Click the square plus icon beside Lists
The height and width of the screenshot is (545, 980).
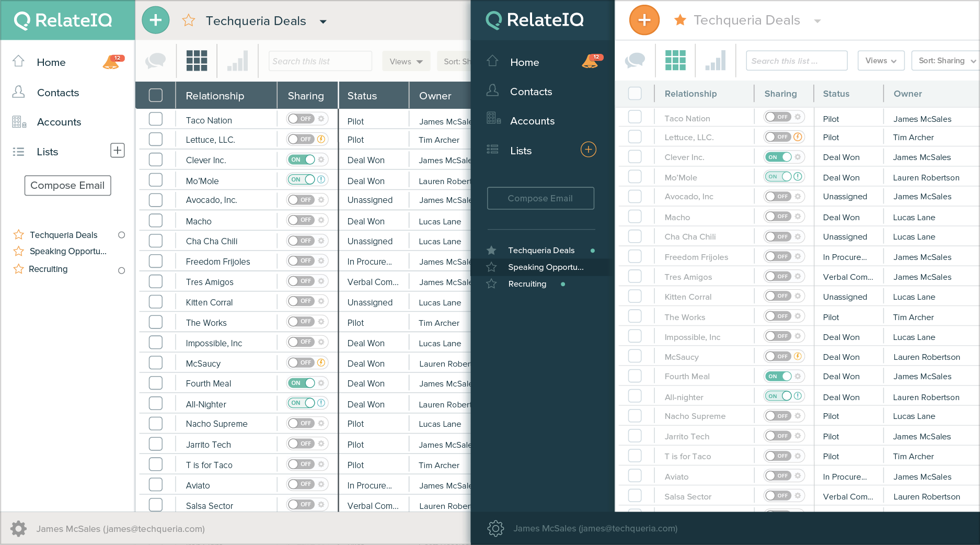pyautogui.click(x=118, y=151)
